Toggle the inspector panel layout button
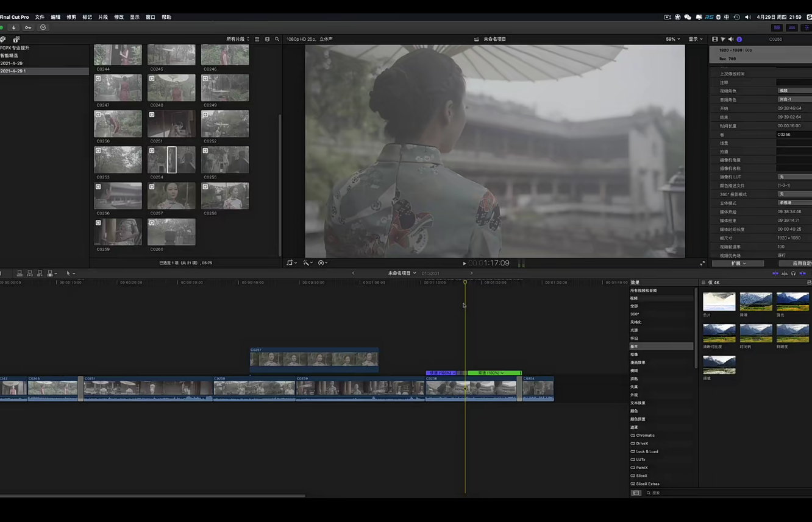Image resolution: width=812 pixels, height=522 pixels. click(x=808, y=27)
